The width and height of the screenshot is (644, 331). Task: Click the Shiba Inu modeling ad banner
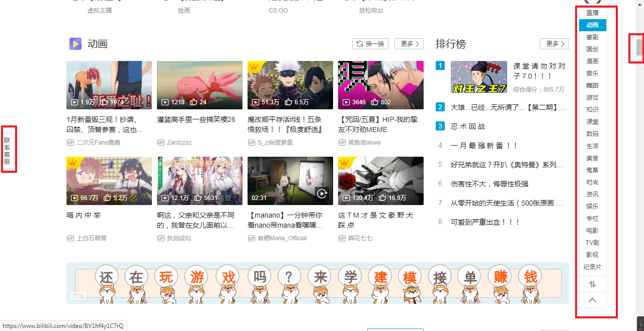[317, 283]
